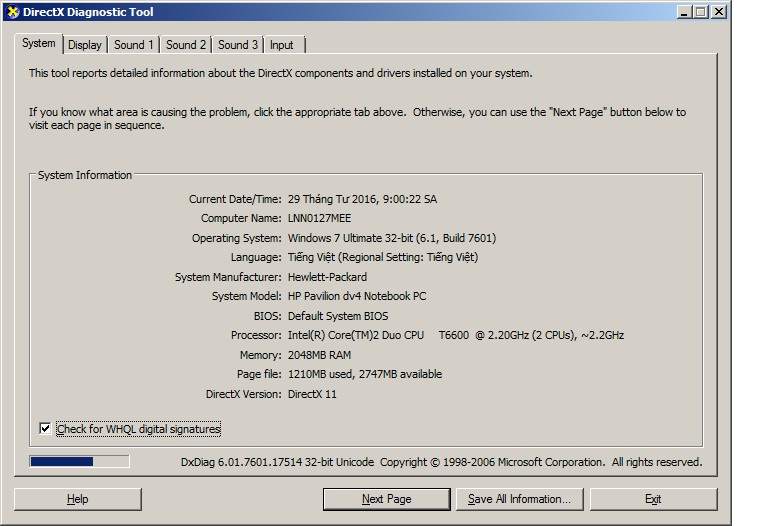Open the Input tab

click(x=282, y=45)
